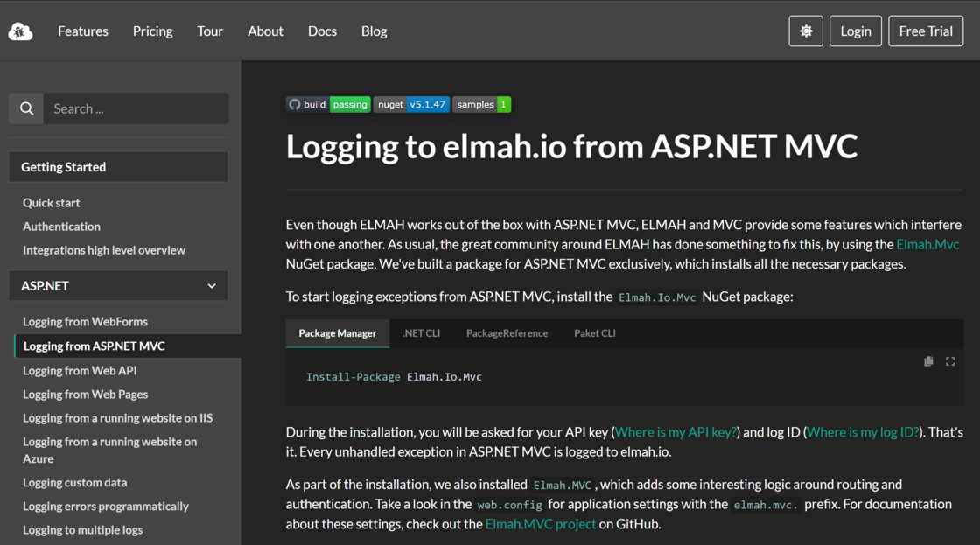Screen dimensions: 980x545
Task: Open Logging from Web Pages
Action: pos(86,395)
